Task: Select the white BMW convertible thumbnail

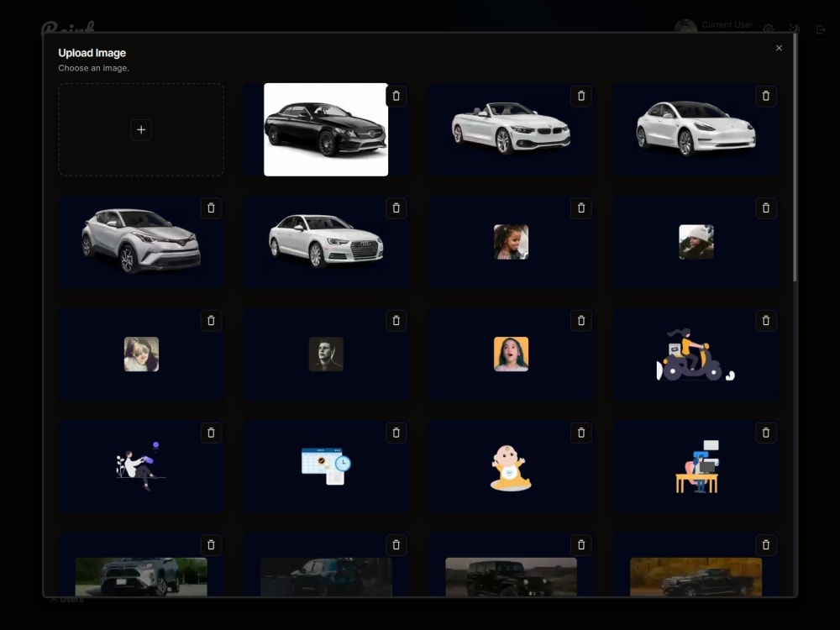Action: pyautogui.click(x=511, y=129)
